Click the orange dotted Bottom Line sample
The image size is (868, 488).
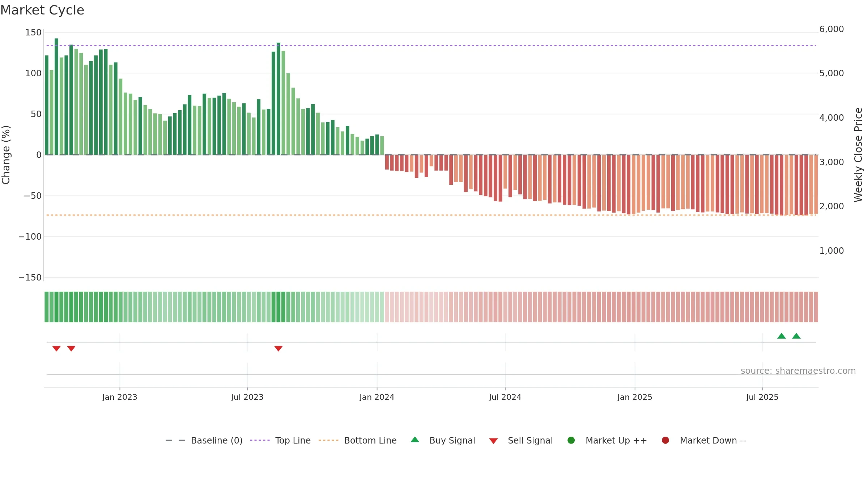click(328, 440)
